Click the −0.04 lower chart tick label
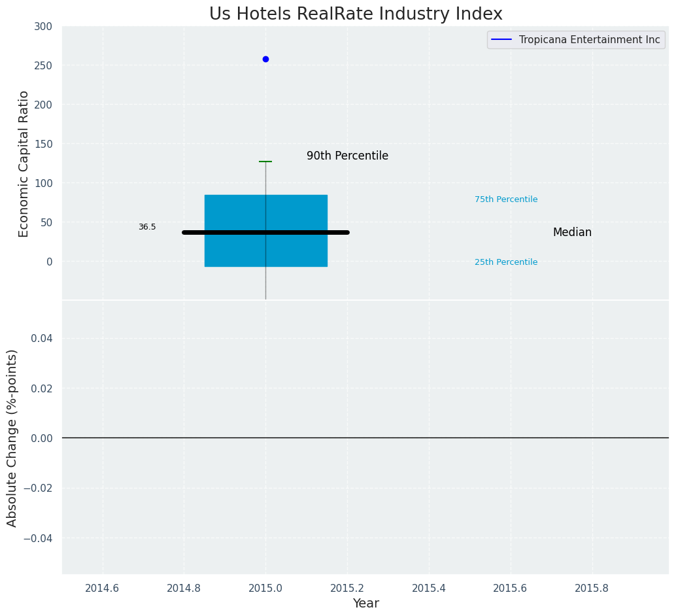676x616 pixels. click(x=38, y=538)
